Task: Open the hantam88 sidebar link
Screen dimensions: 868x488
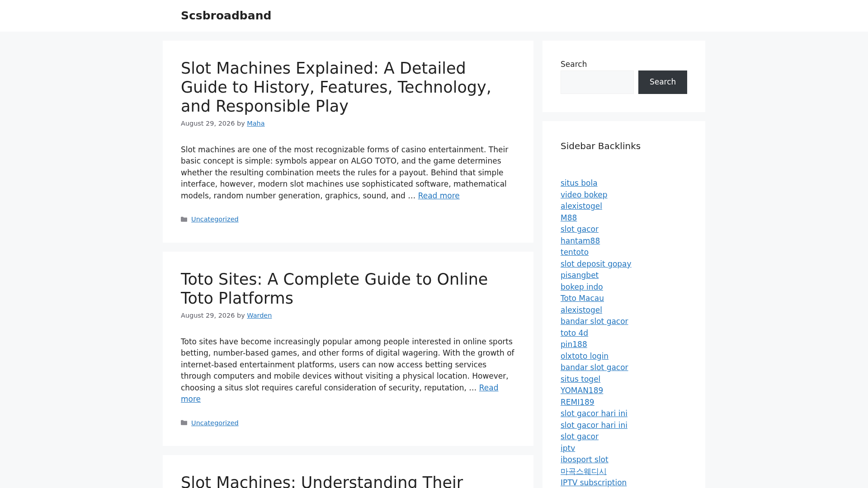Action: pyautogui.click(x=580, y=241)
